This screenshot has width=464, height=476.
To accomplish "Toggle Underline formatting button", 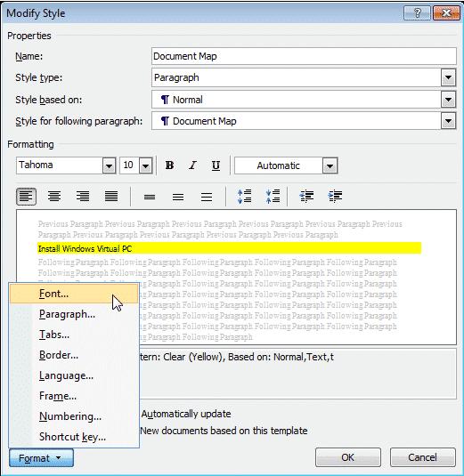I will coord(216,165).
